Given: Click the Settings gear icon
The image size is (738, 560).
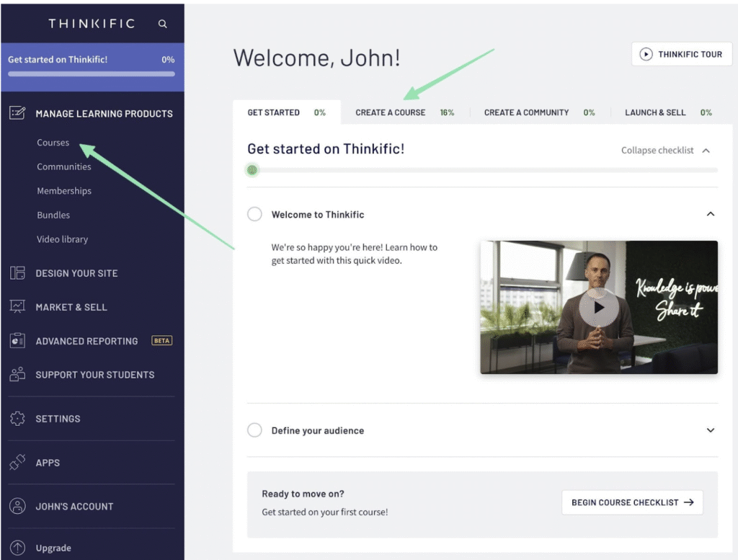Looking at the screenshot, I should coord(17,418).
